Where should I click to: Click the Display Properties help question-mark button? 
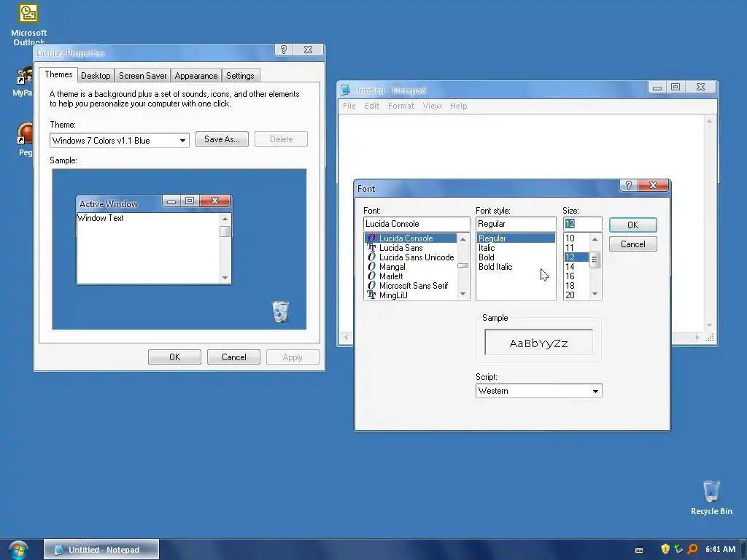tap(284, 50)
